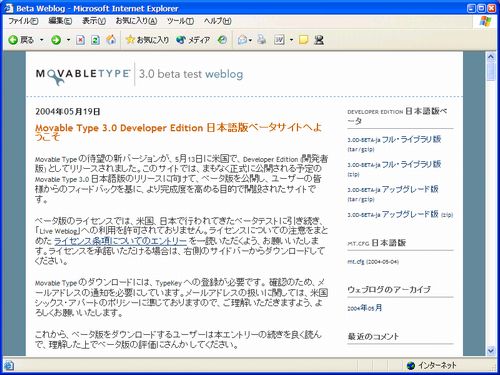Open the 編集(E) menu

pyautogui.click(x=60, y=21)
